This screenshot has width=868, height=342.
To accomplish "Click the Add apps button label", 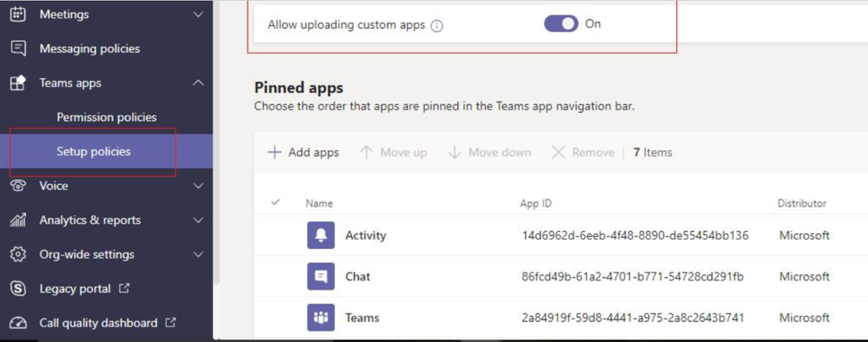I will click(x=314, y=153).
